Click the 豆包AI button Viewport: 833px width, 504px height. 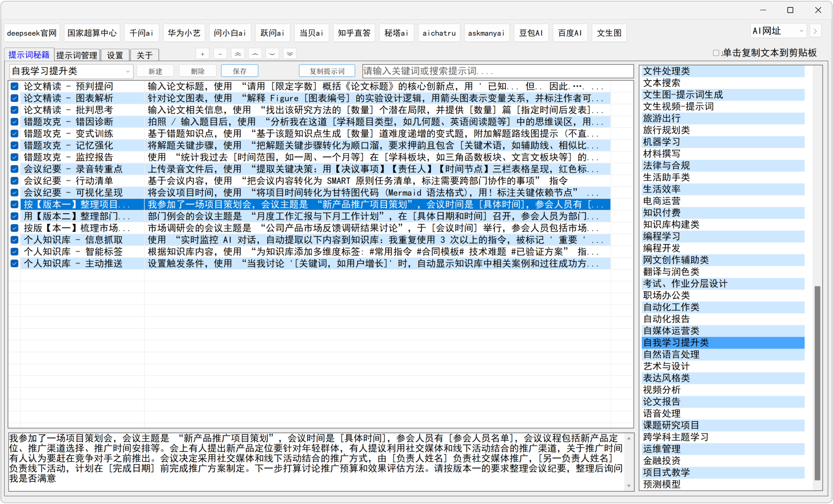point(531,33)
